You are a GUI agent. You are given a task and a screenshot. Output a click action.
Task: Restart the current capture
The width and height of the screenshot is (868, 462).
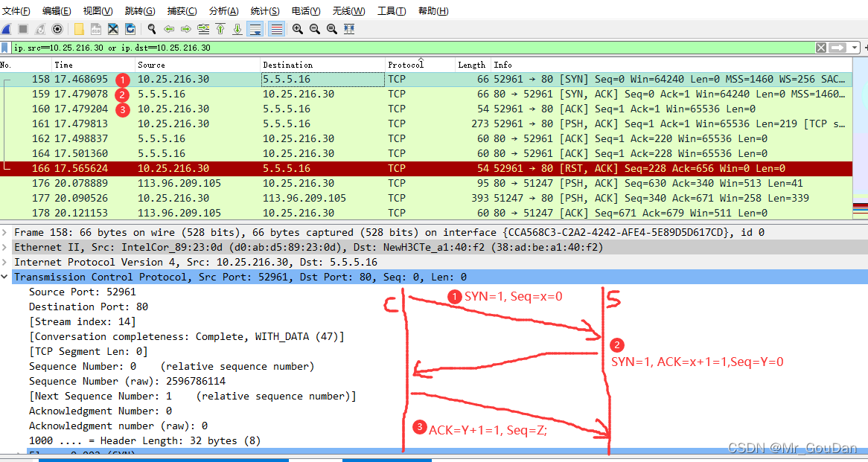pos(40,29)
